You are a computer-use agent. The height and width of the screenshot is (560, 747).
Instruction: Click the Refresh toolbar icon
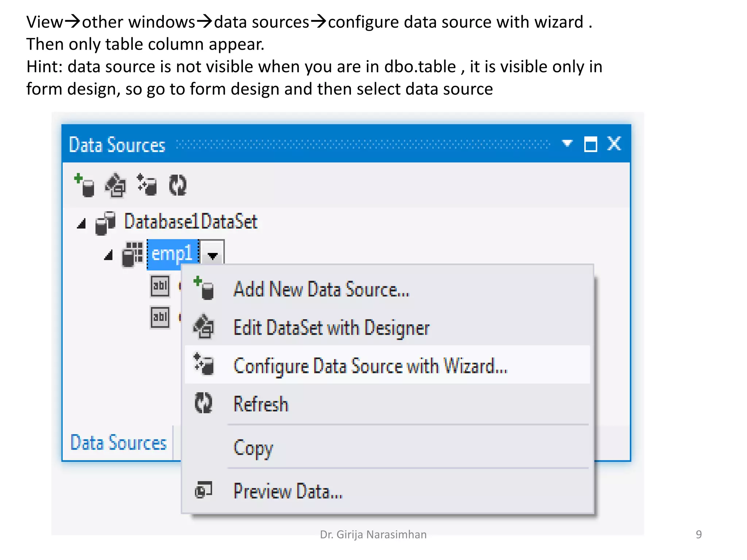tap(178, 186)
